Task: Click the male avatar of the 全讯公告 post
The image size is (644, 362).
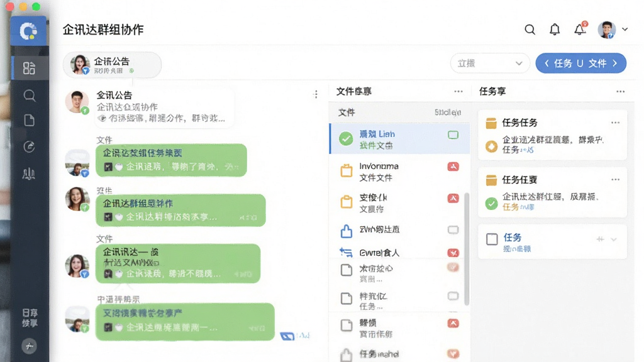Action: pos(77,102)
